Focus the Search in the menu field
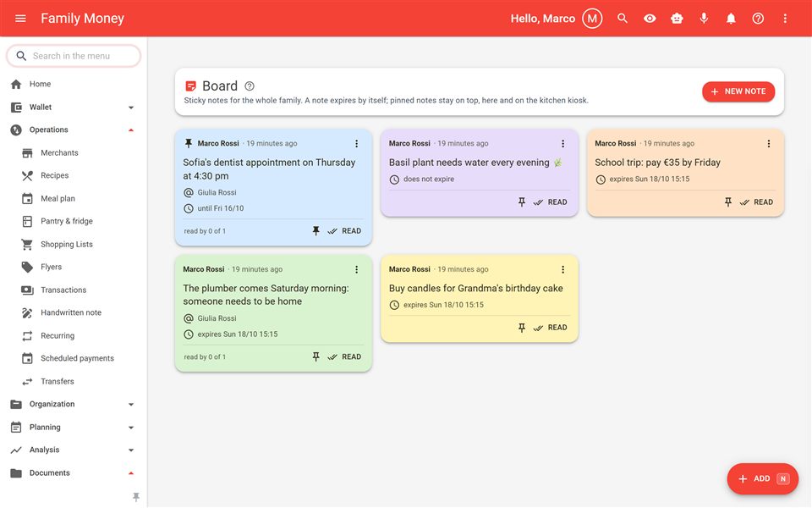Screen dimensions: 812x508 pyautogui.click(x=74, y=56)
